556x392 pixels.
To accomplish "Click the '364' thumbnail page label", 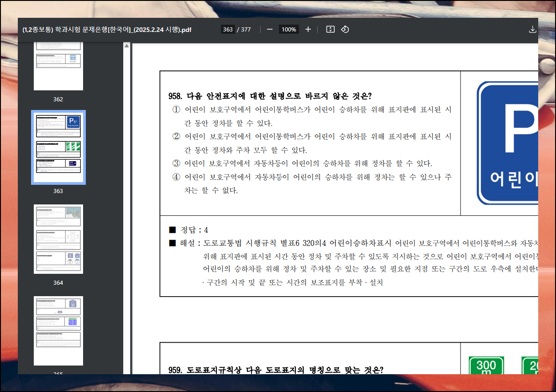I will click(58, 282).
